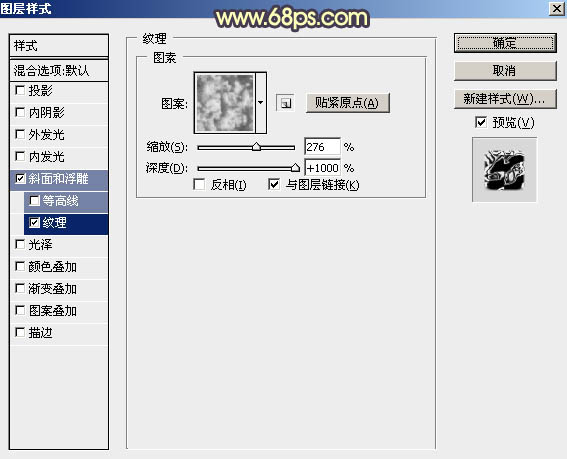Click the 深度 depth slider handle
This screenshot has width=567, height=459.
[295, 168]
